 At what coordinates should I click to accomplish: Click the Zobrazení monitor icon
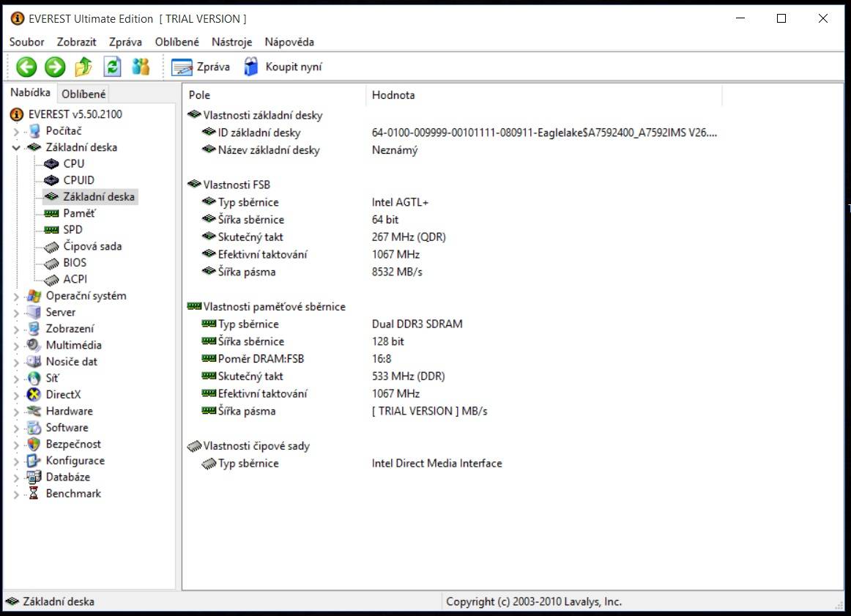(x=34, y=328)
